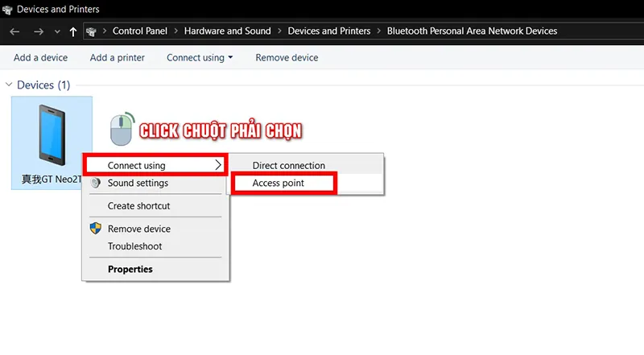
Task: Open Connect using context menu item
Action: coord(155,165)
